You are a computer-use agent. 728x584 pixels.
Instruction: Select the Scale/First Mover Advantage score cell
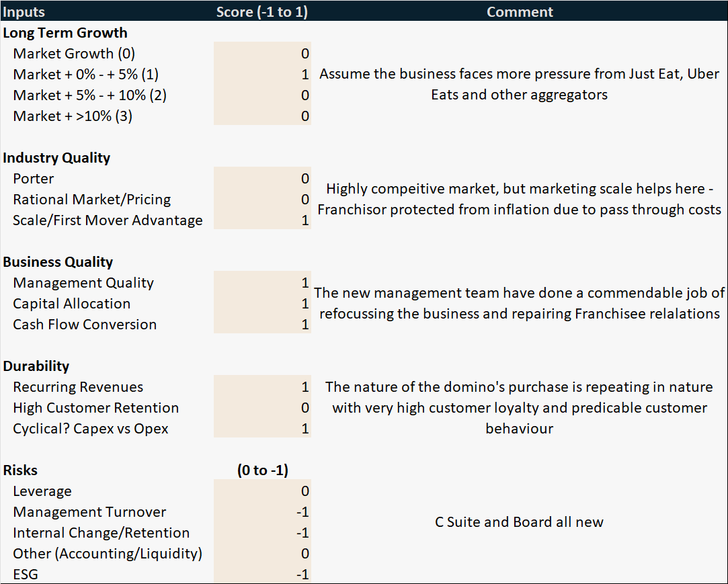[262, 220]
